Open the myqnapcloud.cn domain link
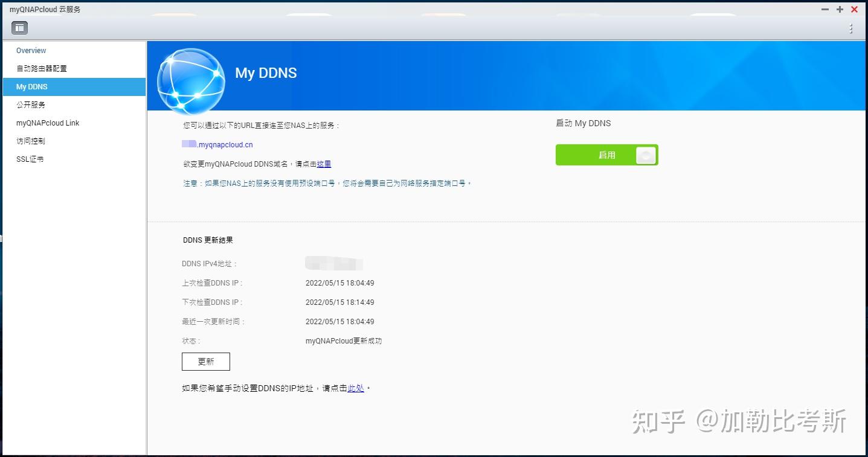 (x=216, y=144)
